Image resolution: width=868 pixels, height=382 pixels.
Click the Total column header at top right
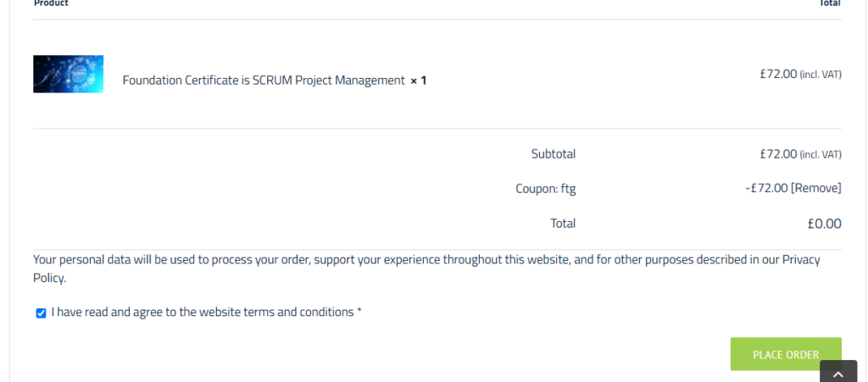[829, 3]
